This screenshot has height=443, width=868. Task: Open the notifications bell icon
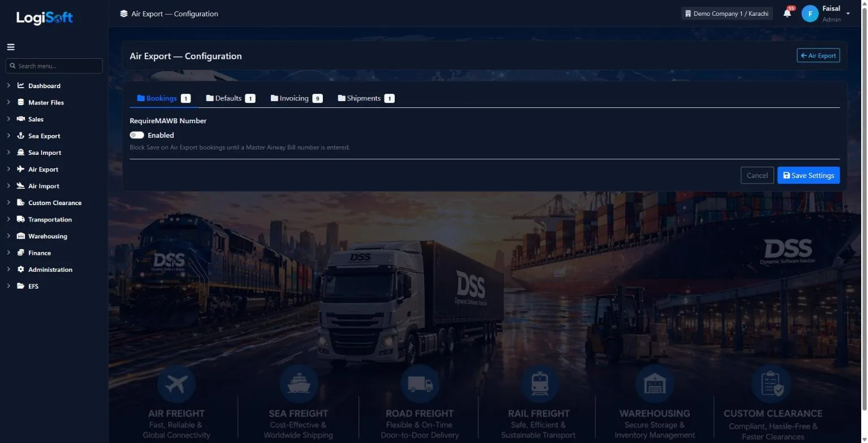click(787, 14)
